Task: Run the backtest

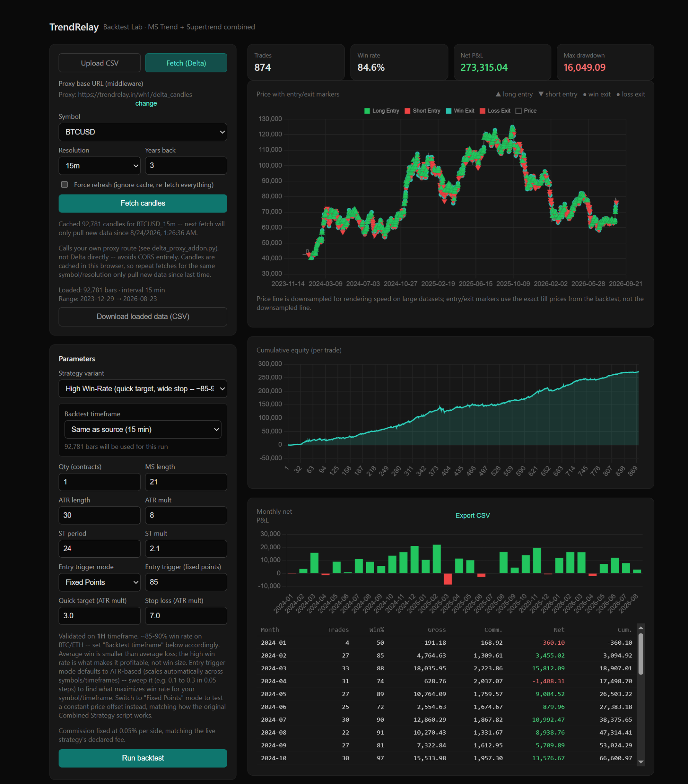Action: (x=143, y=758)
